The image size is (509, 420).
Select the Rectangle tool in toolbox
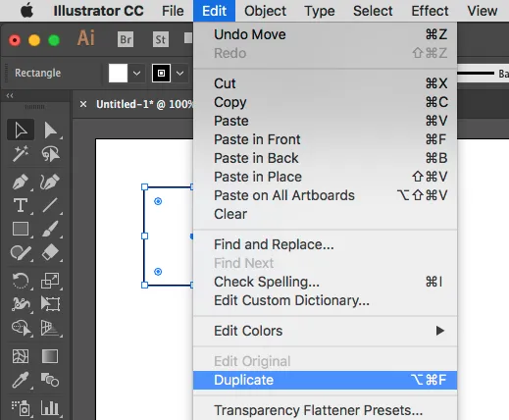click(x=21, y=229)
